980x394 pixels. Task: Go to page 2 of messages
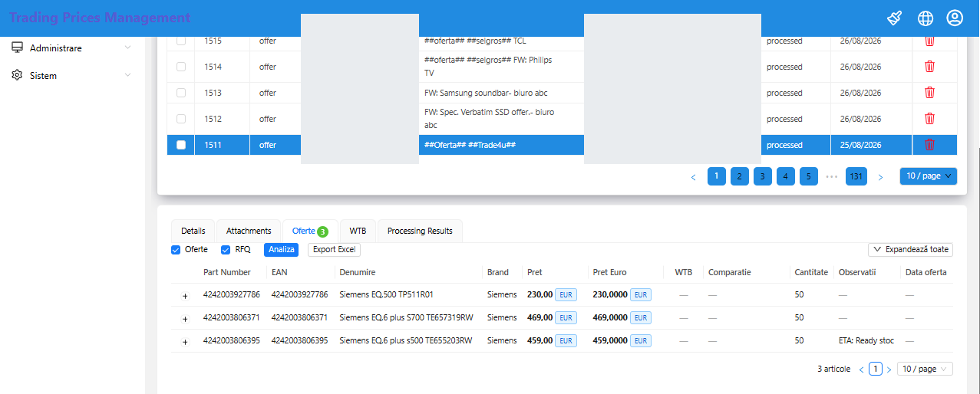tap(739, 176)
